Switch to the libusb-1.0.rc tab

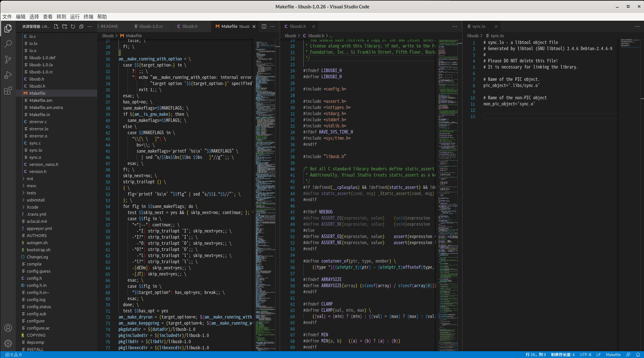pyautogui.click(x=150, y=27)
